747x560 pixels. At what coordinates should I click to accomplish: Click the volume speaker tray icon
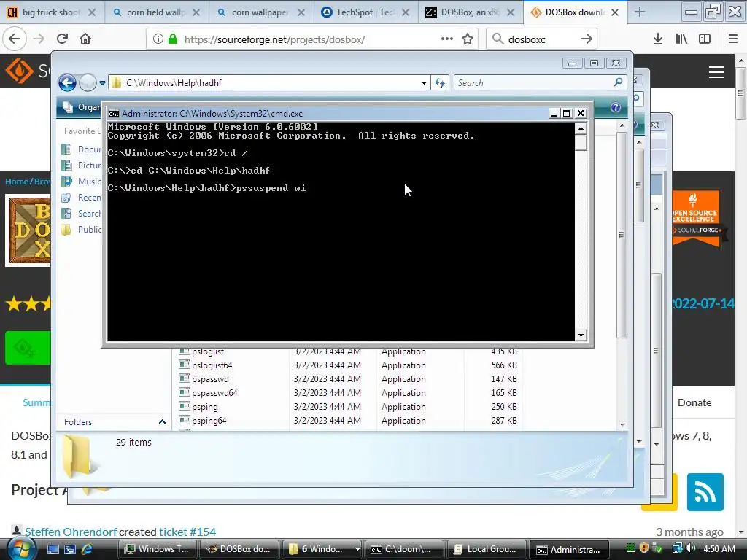click(x=690, y=548)
